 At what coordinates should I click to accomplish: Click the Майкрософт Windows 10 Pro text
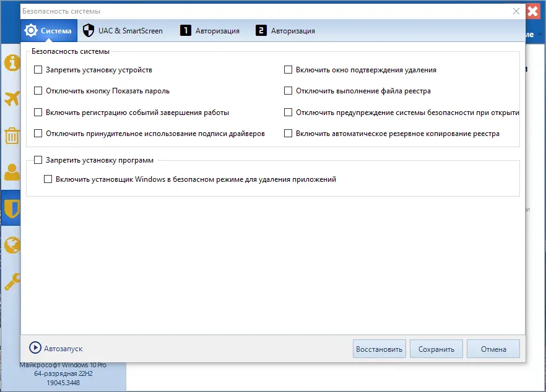click(63, 365)
